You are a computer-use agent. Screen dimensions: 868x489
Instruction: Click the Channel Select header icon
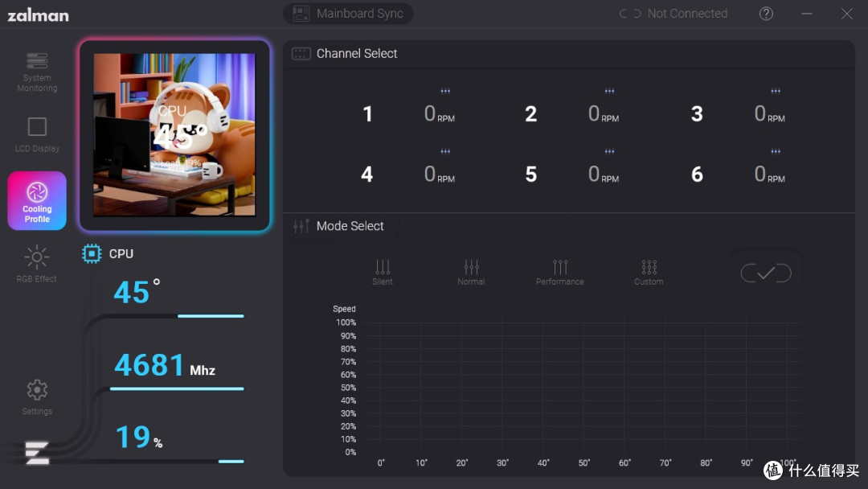(301, 54)
